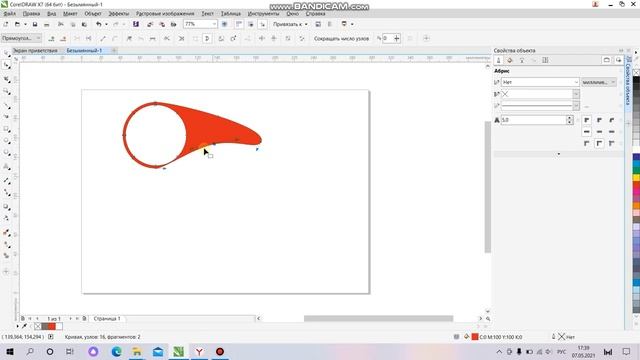Open Microsoft Edge from the taskbar
Viewport: 640px width, 360px height.
pyautogui.click(x=116, y=351)
